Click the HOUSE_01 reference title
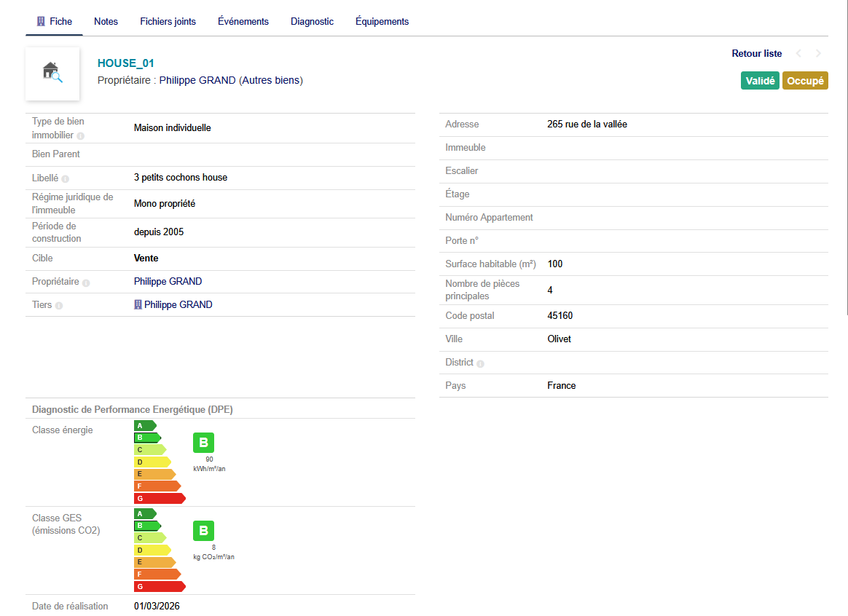The width and height of the screenshot is (848, 616). pyautogui.click(x=126, y=63)
